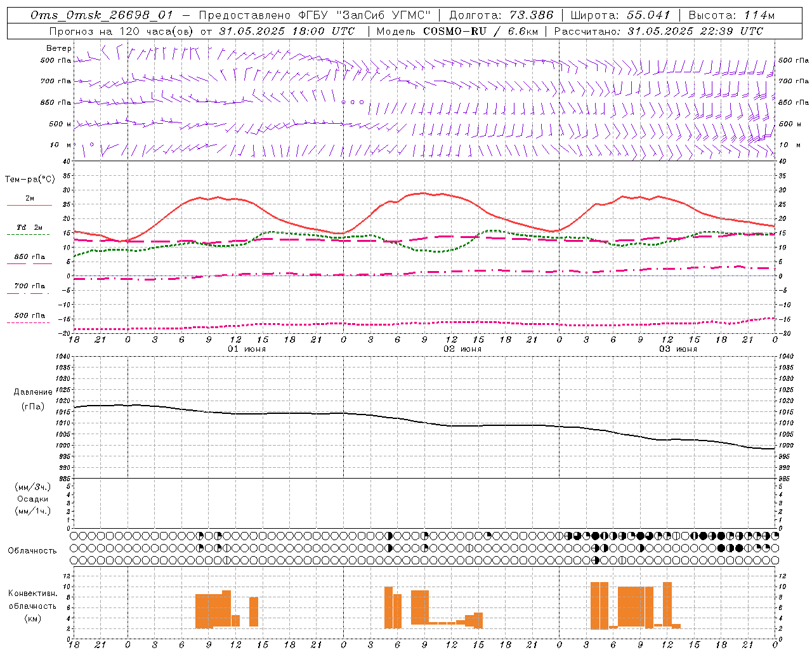
Task: Click the forecast line Прогноз на 120 часа(ов)
Action: tap(121, 30)
